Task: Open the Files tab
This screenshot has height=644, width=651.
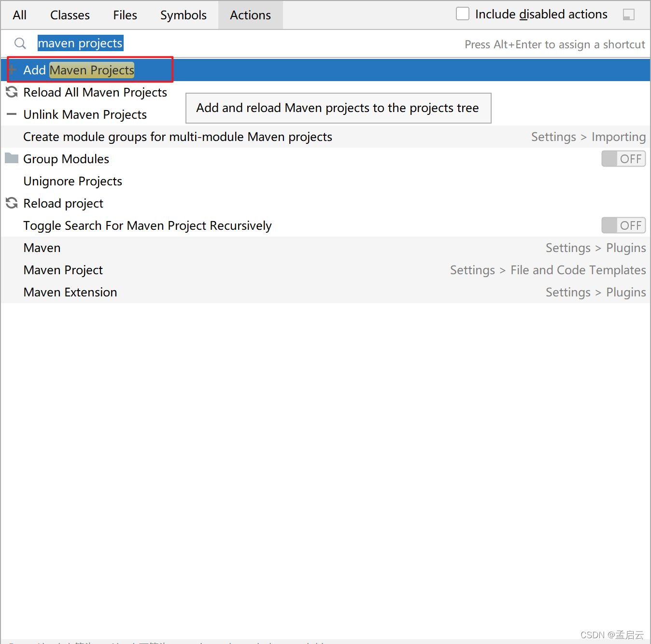Action: pos(125,15)
